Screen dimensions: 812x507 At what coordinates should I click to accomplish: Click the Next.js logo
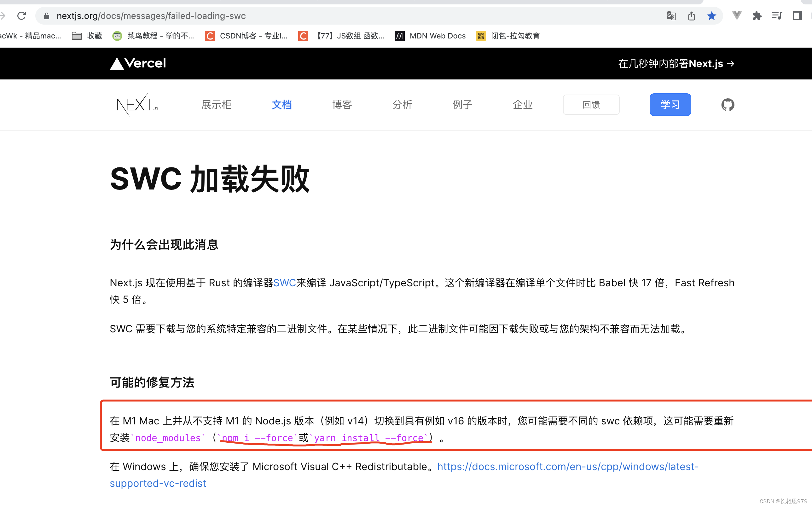click(x=137, y=105)
